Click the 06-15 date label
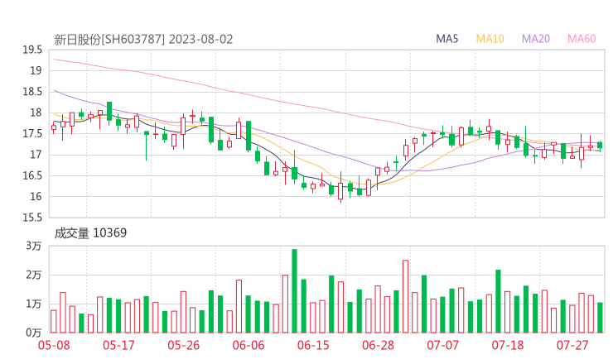The height and width of the screenshot is (364, 613). point(313,345)
